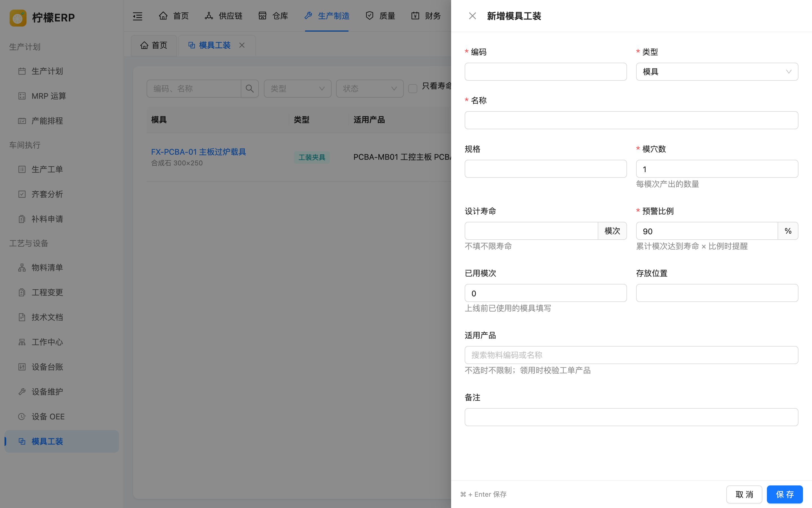Screen dimensions: 812x508
Task: Close the 新增模具工装 drawer with X icon
Action: pyautogui.click(x=472, y=16)
